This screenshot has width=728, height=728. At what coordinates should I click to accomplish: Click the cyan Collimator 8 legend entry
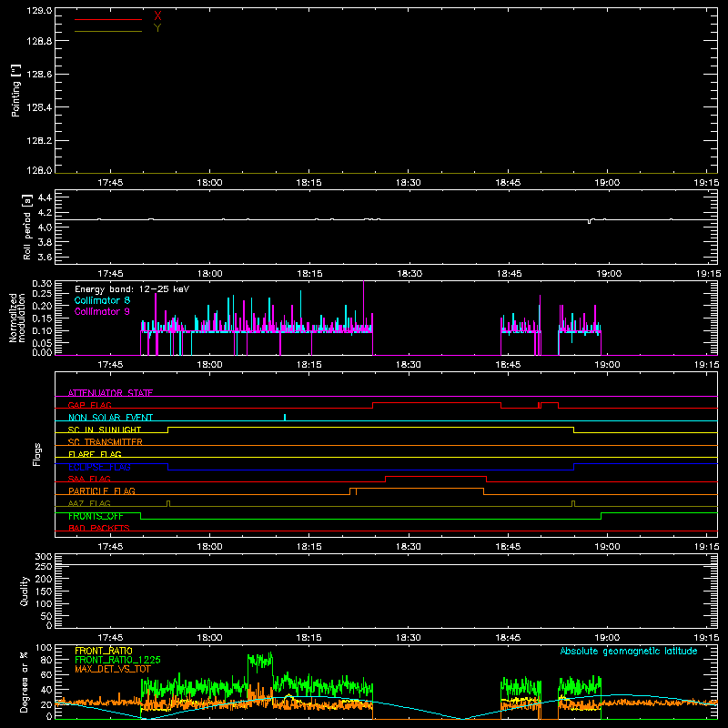[x=102, y=300]
